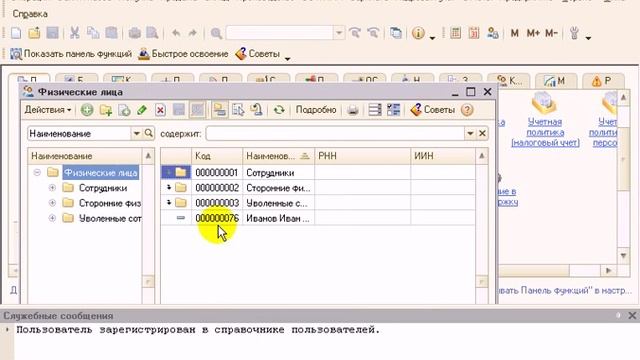The width and height of the screenshot is (640, 360).
Task: Select Сотрудники folder in the tree
Action: (102, 188)
